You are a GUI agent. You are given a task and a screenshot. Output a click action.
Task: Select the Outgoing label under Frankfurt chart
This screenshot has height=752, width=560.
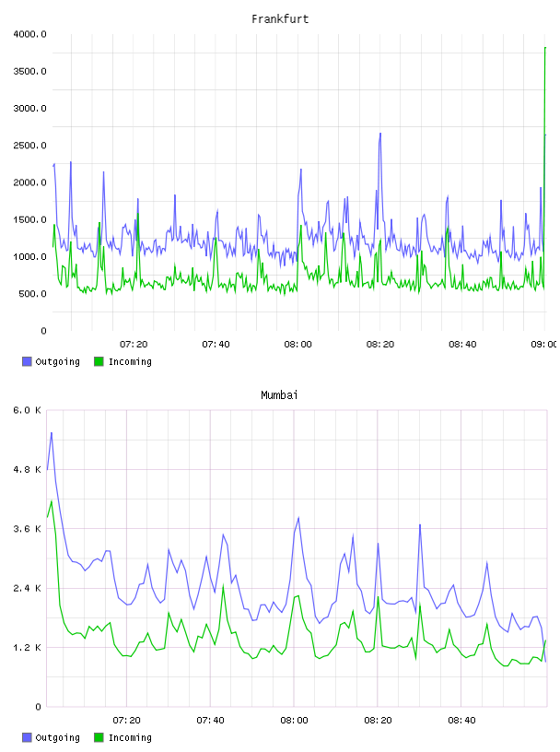(57, 361)
